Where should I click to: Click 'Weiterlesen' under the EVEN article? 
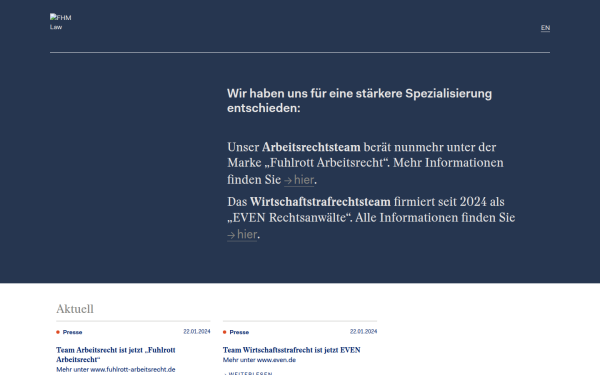tap(248, 373)
